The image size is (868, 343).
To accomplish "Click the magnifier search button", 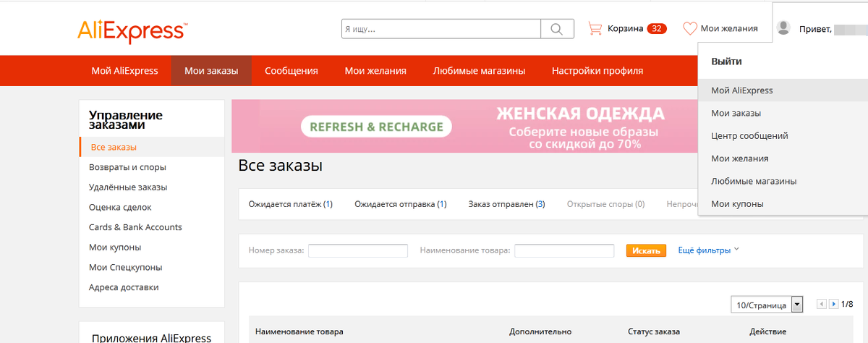I will [x=557, y=29].
